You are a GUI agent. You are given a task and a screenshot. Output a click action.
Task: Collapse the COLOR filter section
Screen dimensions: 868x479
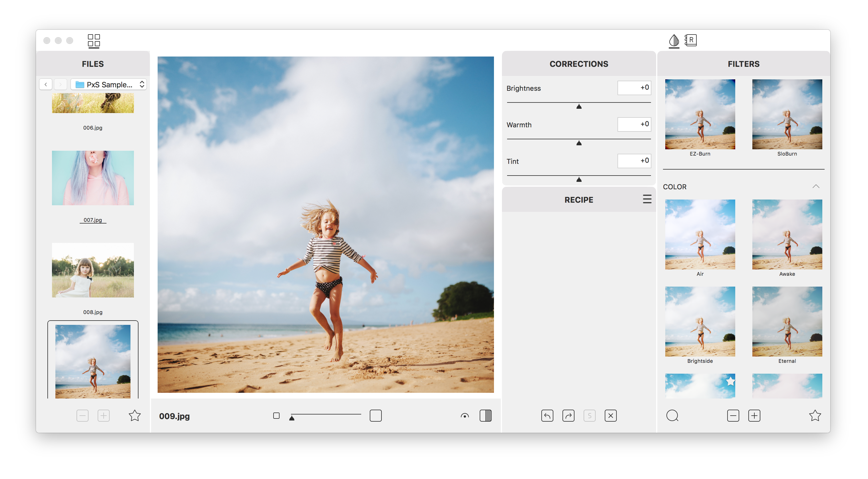coord(815,187)
